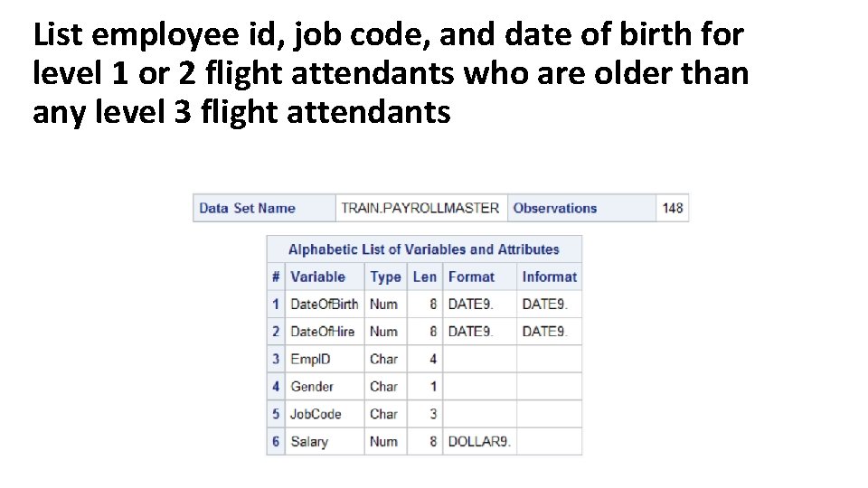Select the Gender variable cell
868x488 pixels.
coord(325,386)
